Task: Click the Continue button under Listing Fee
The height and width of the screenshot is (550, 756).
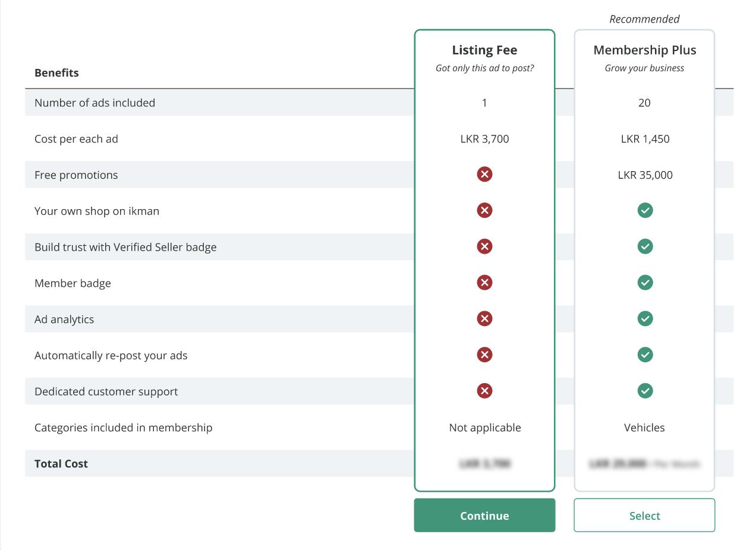Action: point(484,516)
